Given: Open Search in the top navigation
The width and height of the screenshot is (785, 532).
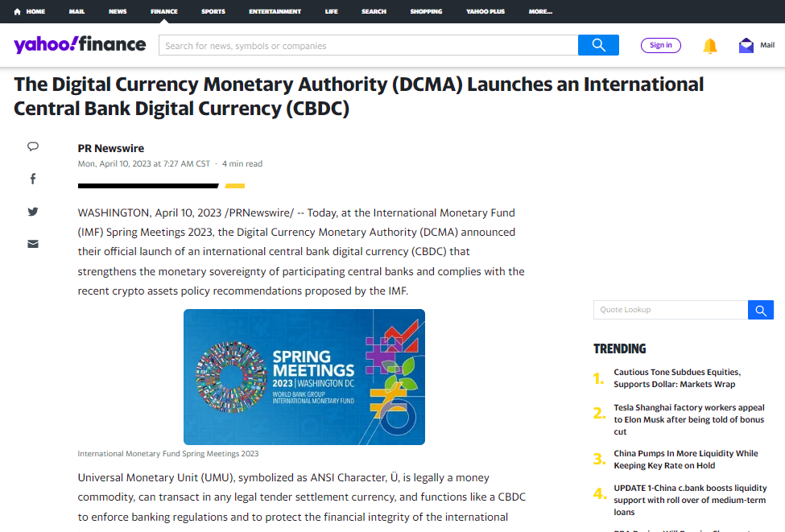Looking at the screenshot, I should 374,11.
